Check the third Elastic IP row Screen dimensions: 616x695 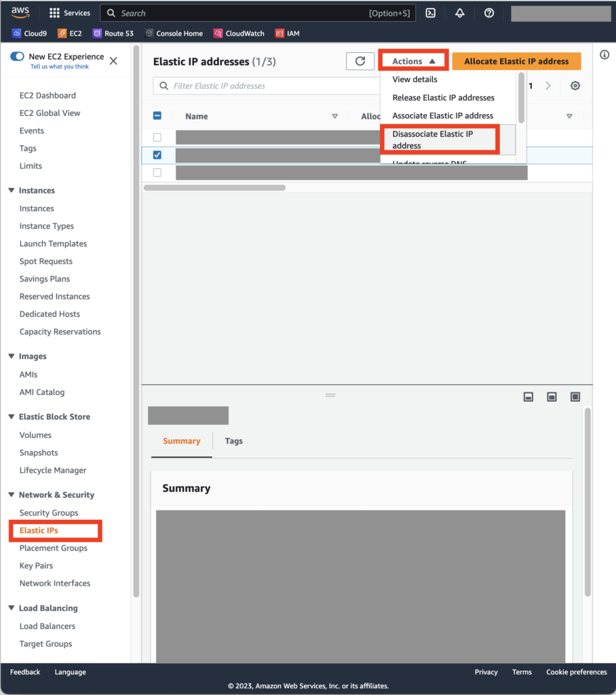coord(157,172)
